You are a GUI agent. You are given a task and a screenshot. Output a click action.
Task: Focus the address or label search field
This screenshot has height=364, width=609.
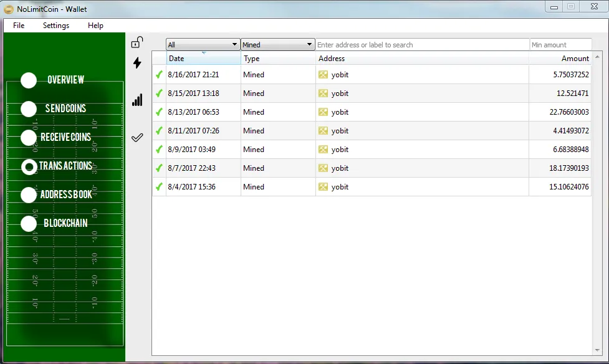coord(422,45)
